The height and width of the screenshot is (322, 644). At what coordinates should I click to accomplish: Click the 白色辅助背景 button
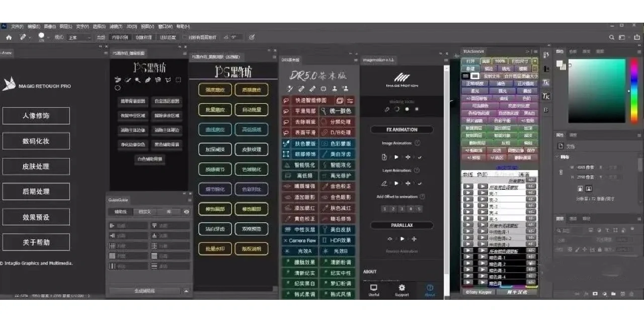[150, 159]
